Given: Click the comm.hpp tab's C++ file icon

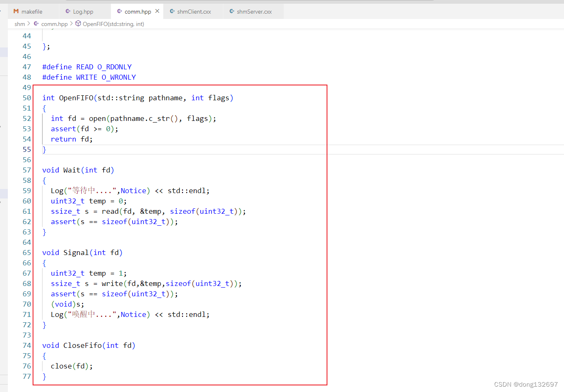Looking at the screenshot, I should click(120, 11).
